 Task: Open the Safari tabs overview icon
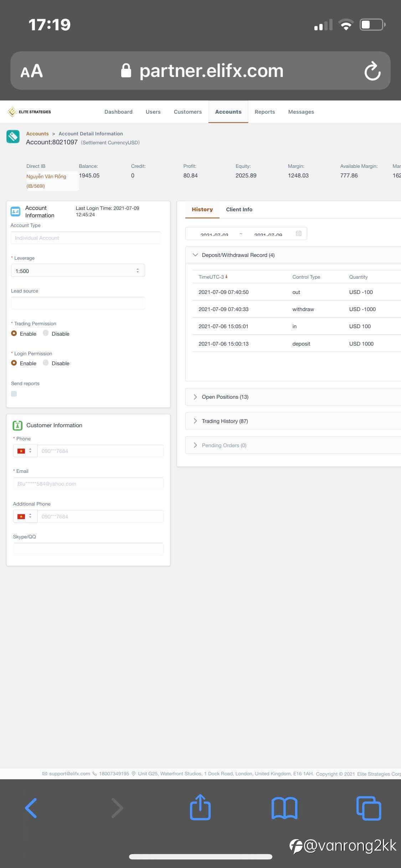(x=369, y=808)
